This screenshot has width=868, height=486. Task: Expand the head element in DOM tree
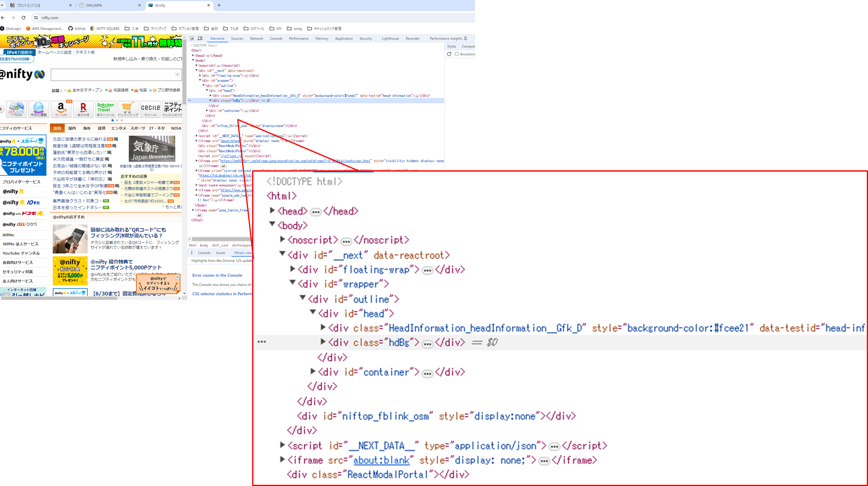(193, 55)
